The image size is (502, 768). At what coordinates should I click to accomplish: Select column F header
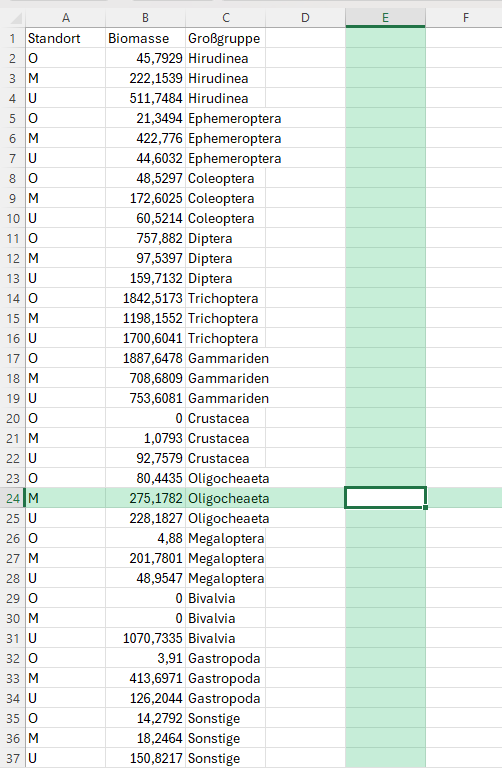tap(465, 19)
